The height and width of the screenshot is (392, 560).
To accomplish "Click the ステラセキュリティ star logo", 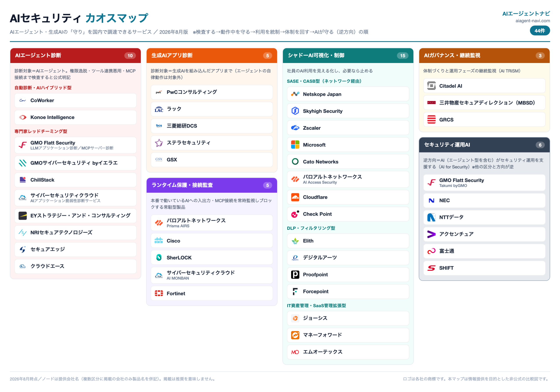I will (x=159, y=143).
